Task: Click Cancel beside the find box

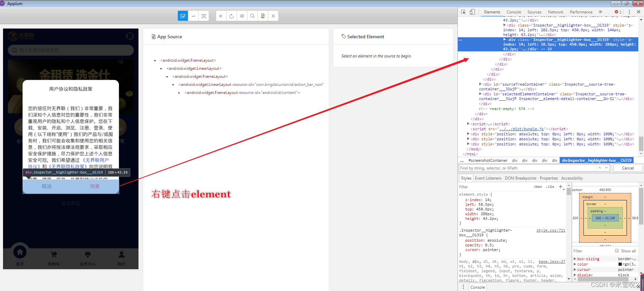Action: [628, 168]
